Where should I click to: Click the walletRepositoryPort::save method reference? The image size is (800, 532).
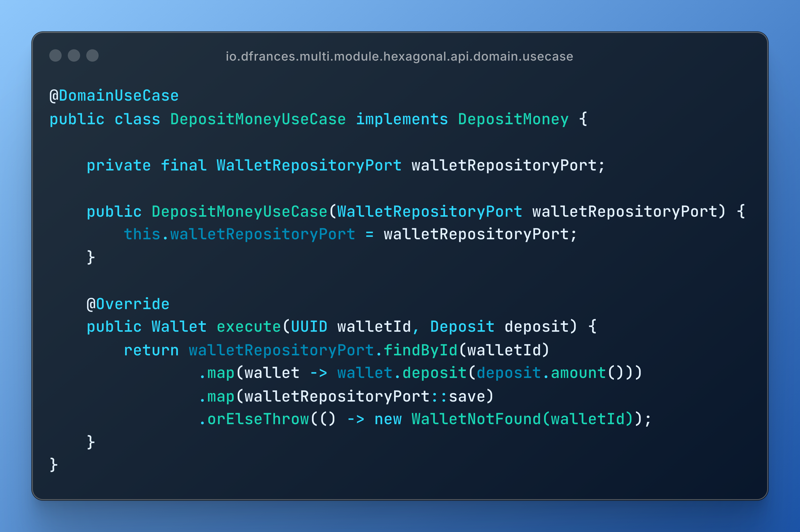pyautogui.click(x=365, y=396)
